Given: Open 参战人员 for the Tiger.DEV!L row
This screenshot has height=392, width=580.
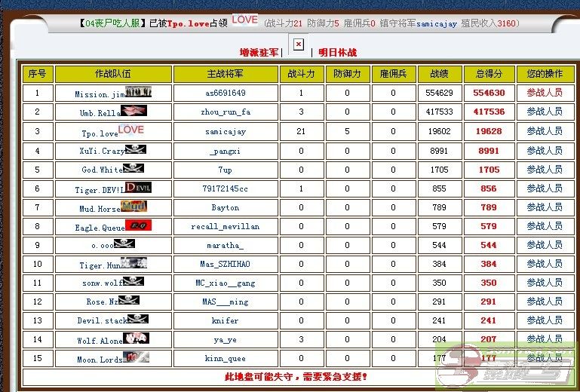Looking at the screenshot, I should pos(545,188).
